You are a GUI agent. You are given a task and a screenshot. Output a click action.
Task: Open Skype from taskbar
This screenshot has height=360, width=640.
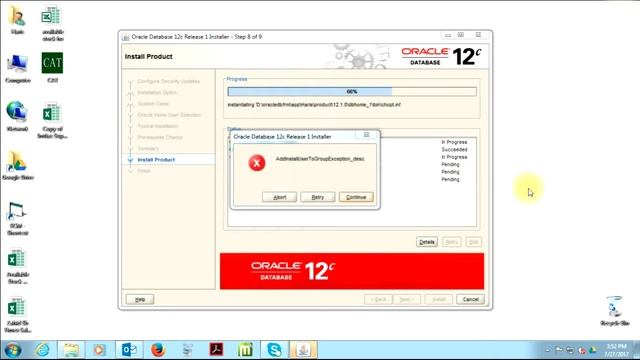coord(274,350)
